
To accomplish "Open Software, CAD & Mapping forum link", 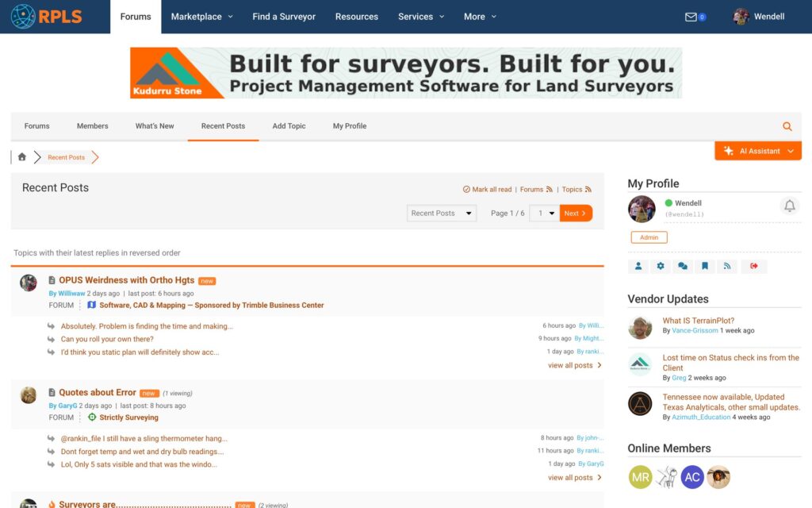I will point(211,306).
